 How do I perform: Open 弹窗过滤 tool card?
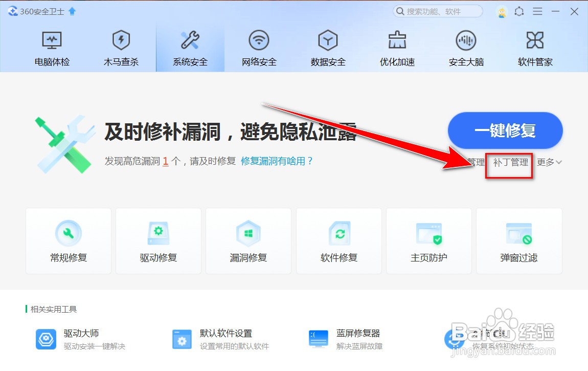click(519, 241)
